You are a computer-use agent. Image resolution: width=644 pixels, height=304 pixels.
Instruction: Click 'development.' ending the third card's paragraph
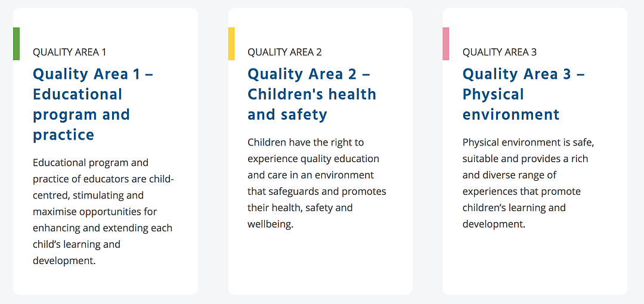point(494,224)
